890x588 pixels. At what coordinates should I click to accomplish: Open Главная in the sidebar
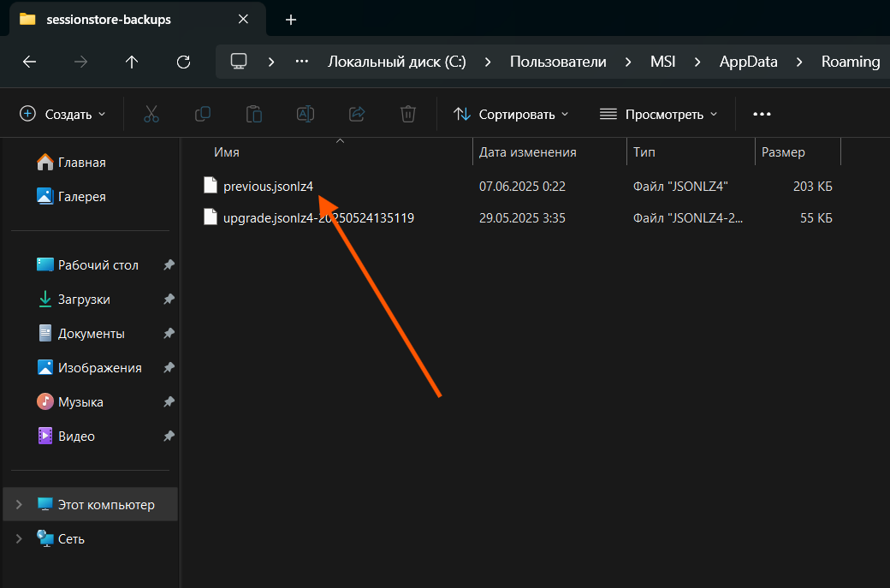pos(71,163)
